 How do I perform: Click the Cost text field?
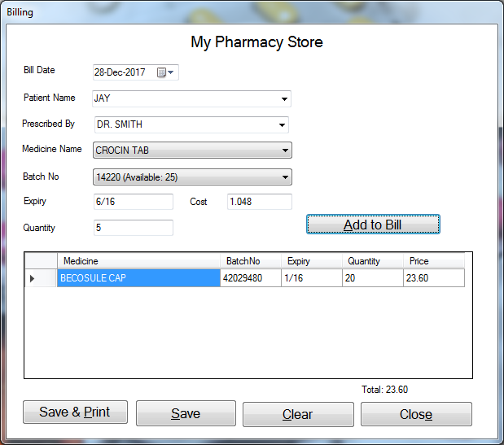point(259,202)
